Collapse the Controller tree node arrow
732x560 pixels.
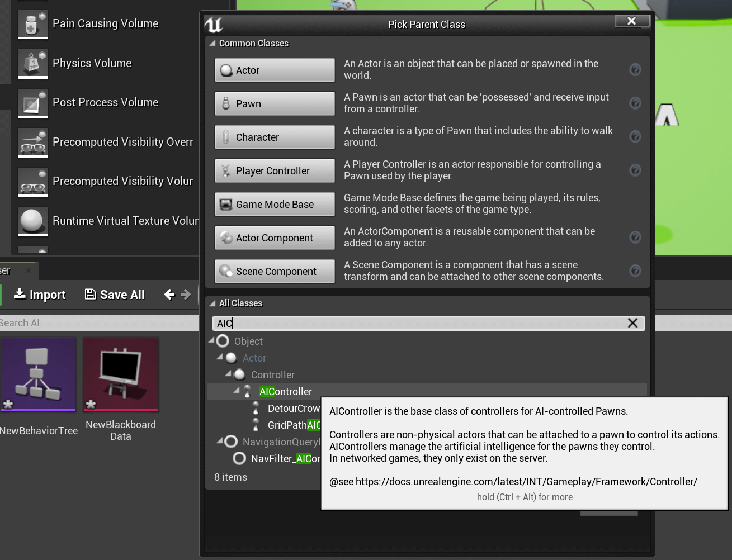[x=228, y=374]
